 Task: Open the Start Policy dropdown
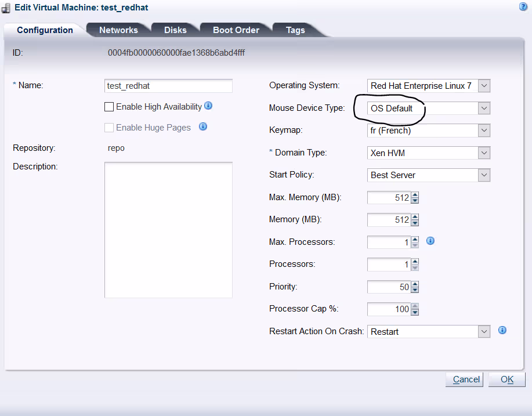484,175
